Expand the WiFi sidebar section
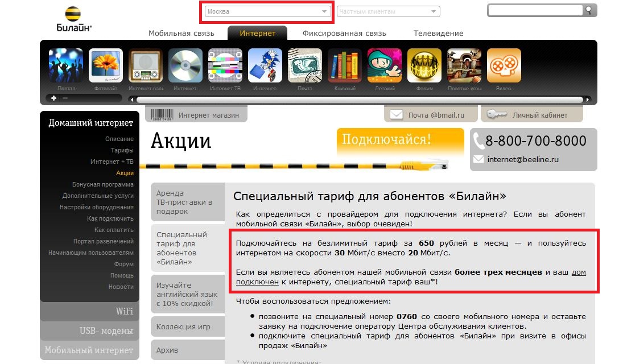This screenshot has width=623, height=364. click(89, 312)
